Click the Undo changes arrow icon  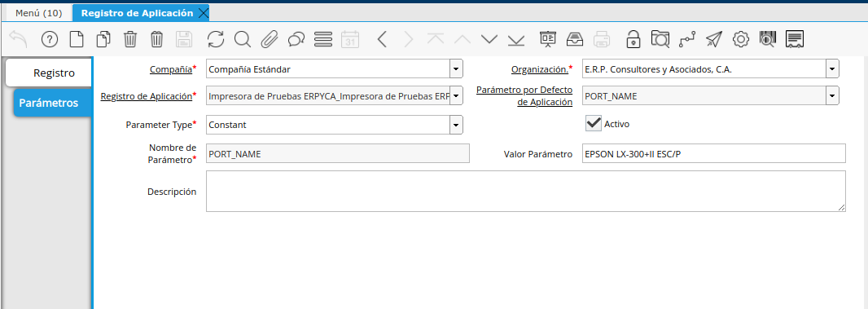coord(19,39)
